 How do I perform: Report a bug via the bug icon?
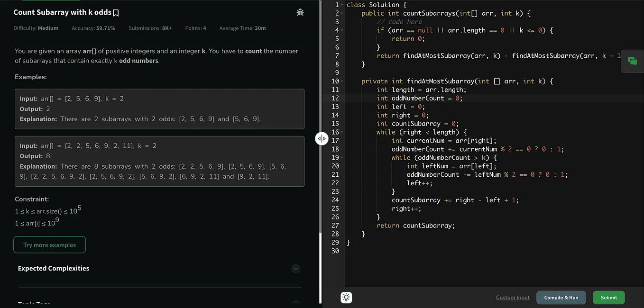tap(300, 12)
